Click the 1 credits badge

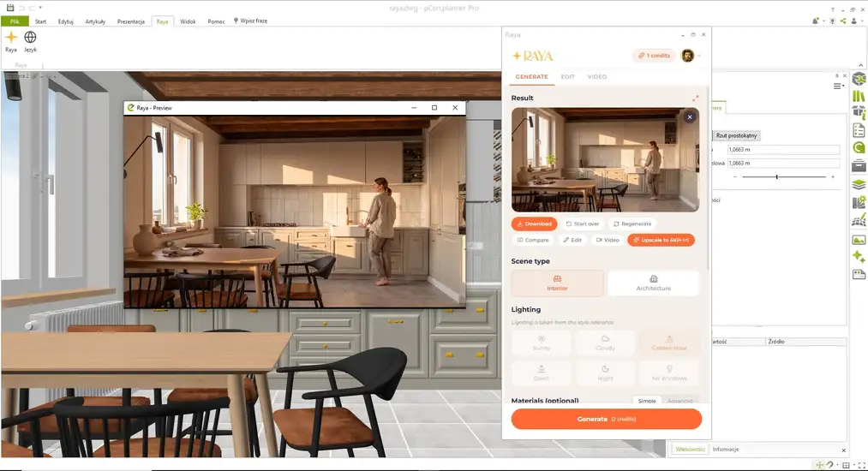pyautogui.click(x=654, y=56)
